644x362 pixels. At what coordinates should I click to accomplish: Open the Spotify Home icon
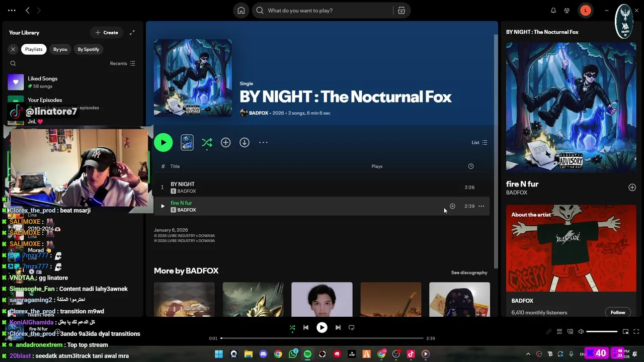[241, 10]
